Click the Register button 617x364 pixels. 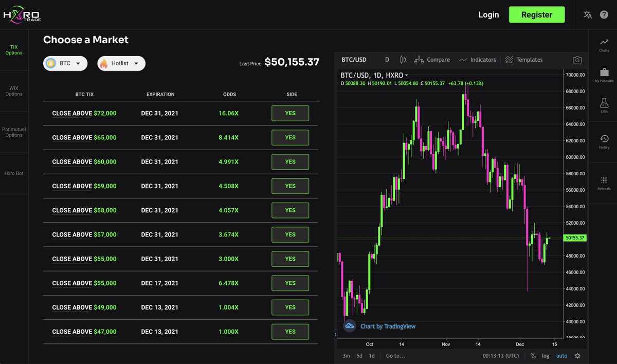pyautogui.click(x=537, y=15)
